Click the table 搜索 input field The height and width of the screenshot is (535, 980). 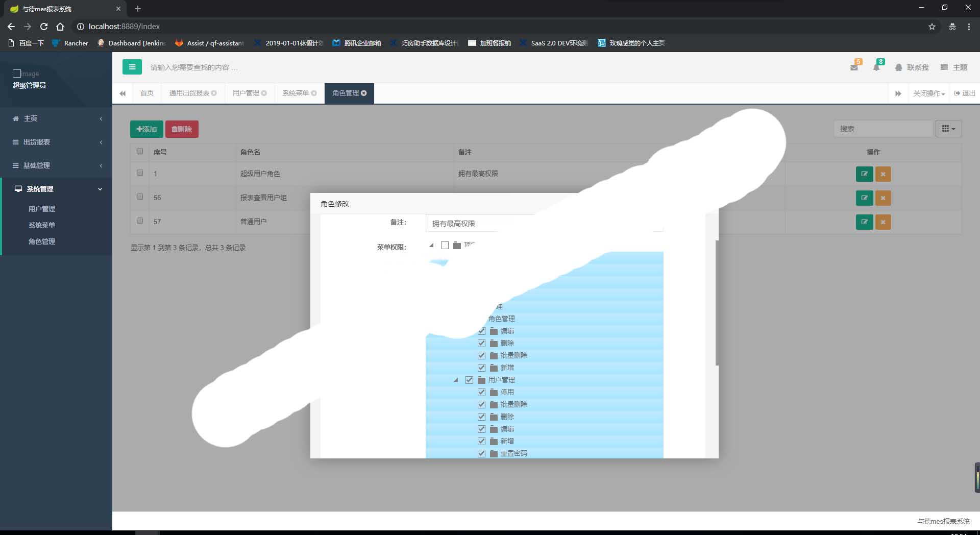[883, 129]
